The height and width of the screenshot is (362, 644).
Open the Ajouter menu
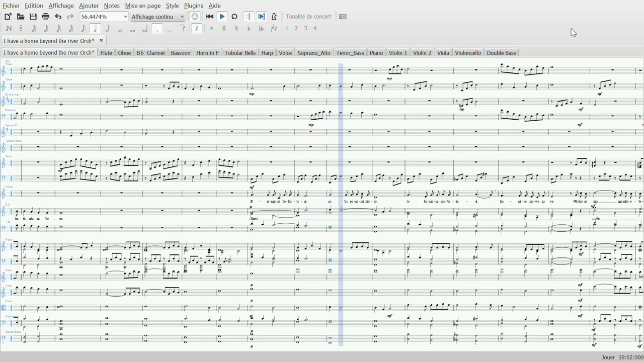(89, 6)
